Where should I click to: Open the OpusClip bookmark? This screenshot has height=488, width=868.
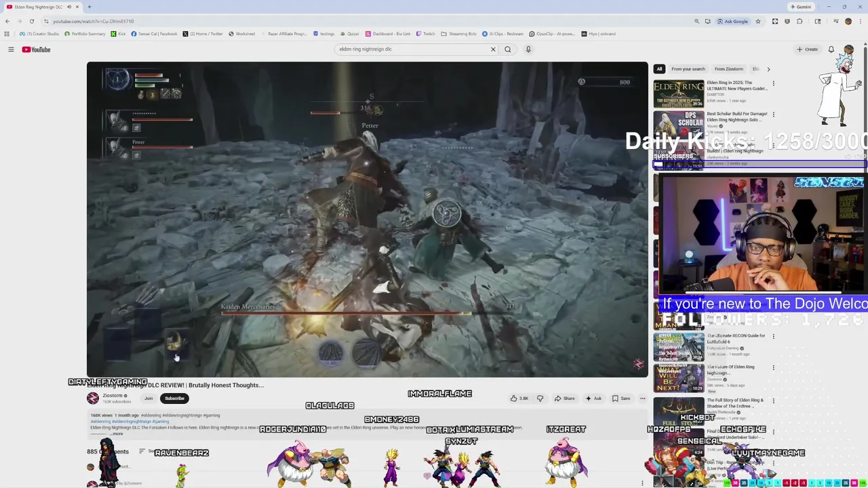552,34
